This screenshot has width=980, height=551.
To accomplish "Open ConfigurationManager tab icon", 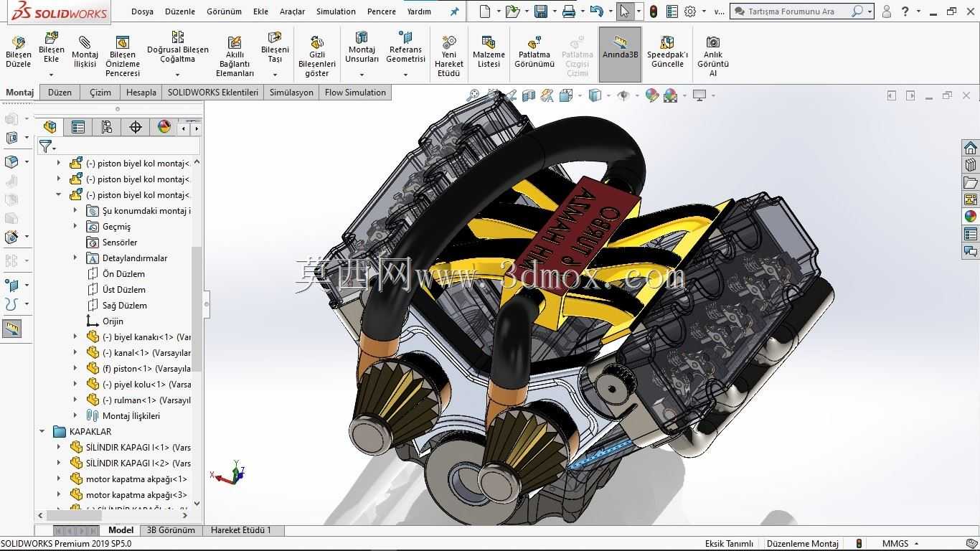I will [107, 127].
